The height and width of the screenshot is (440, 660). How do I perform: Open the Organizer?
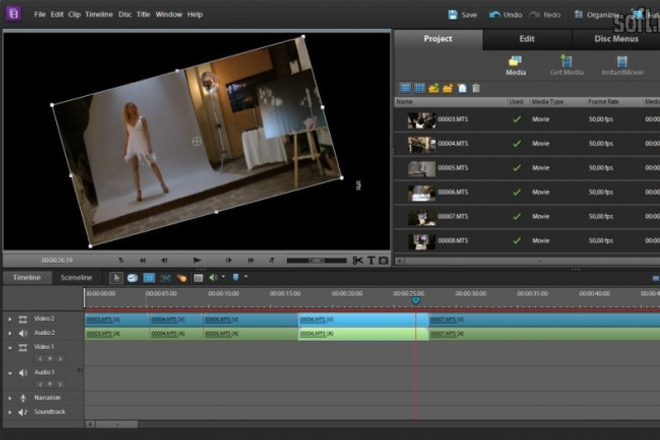pos(597,15)
